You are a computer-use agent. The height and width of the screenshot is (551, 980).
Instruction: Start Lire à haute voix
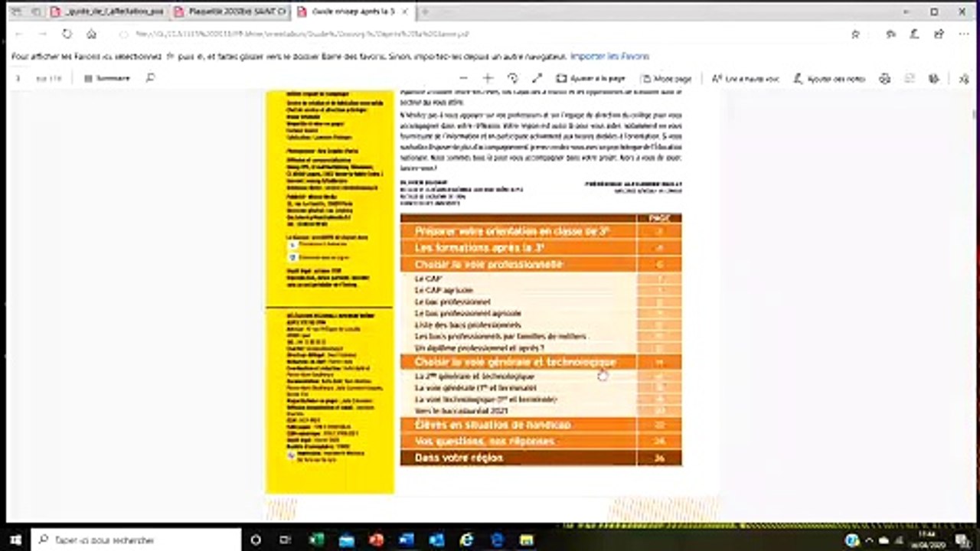(745, 78)
